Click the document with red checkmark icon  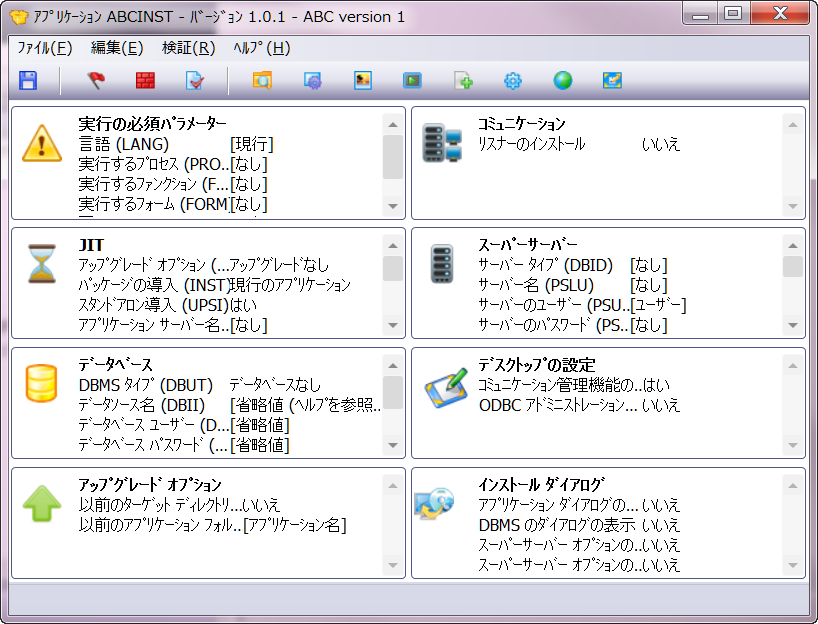point(195,81)
